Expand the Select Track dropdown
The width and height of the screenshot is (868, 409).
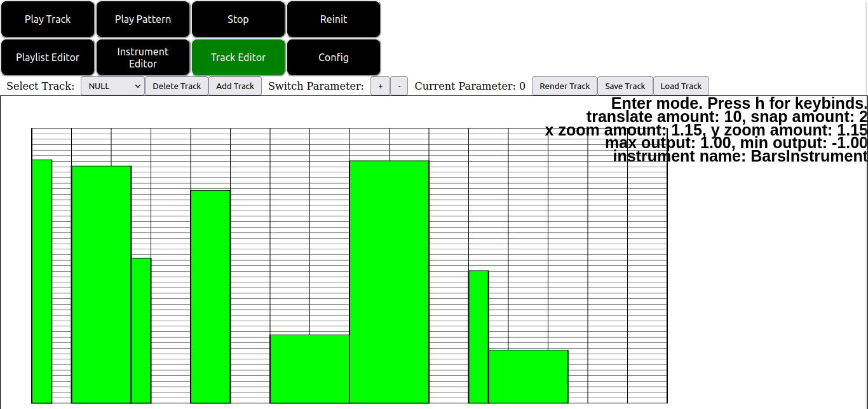(x=113, y=86)
